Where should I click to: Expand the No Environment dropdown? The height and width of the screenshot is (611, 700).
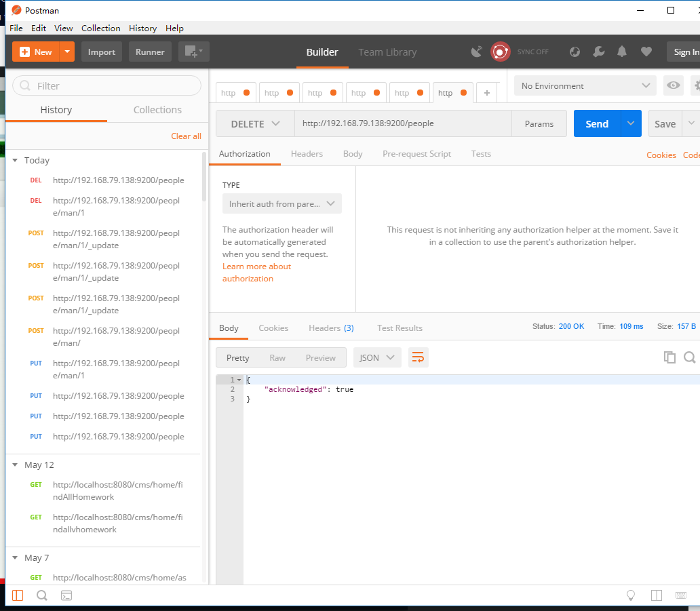(x=585, y=86)
